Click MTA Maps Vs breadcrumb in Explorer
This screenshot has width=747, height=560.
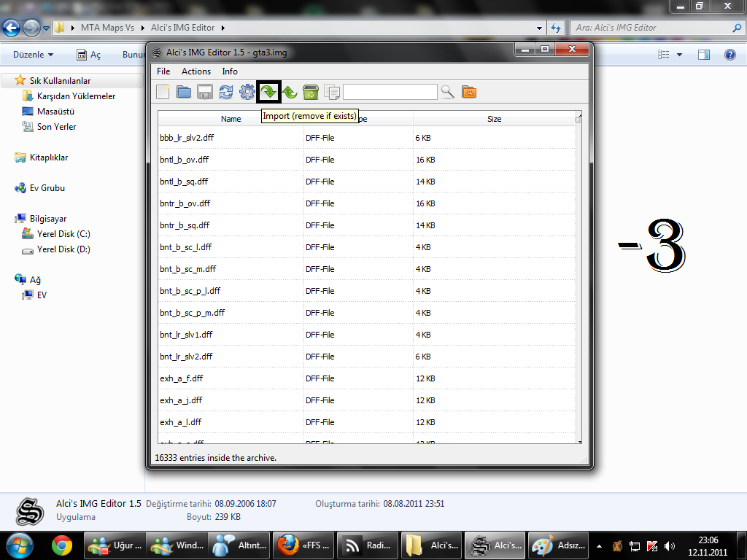point(107,28)
